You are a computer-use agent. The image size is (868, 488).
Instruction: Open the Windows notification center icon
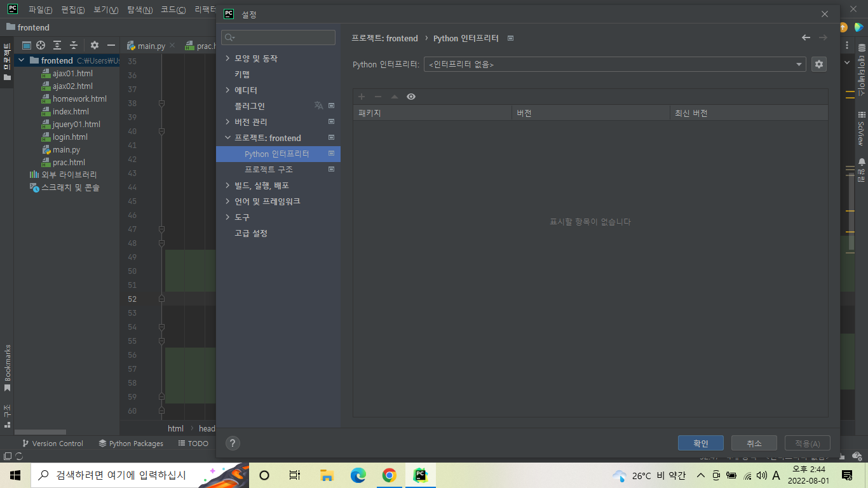pyautogui.click(x=847, y=475)
